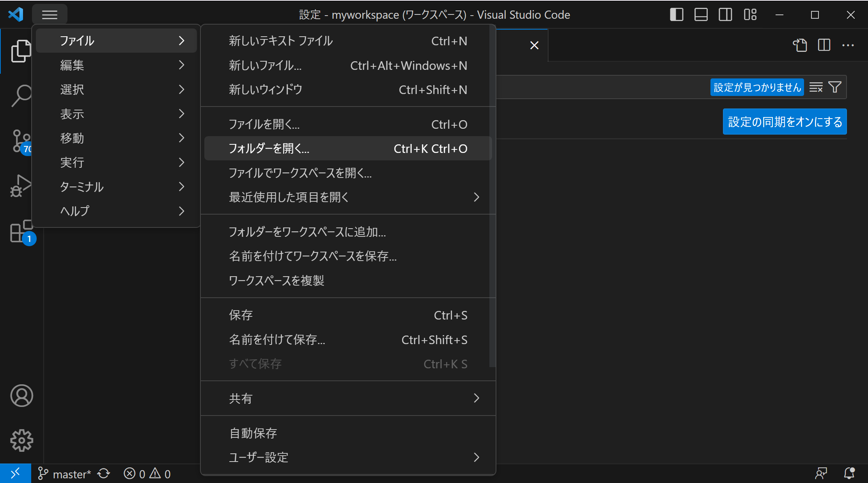Open the Manage gear icon
868x483 pixels.
pos(21,440)
